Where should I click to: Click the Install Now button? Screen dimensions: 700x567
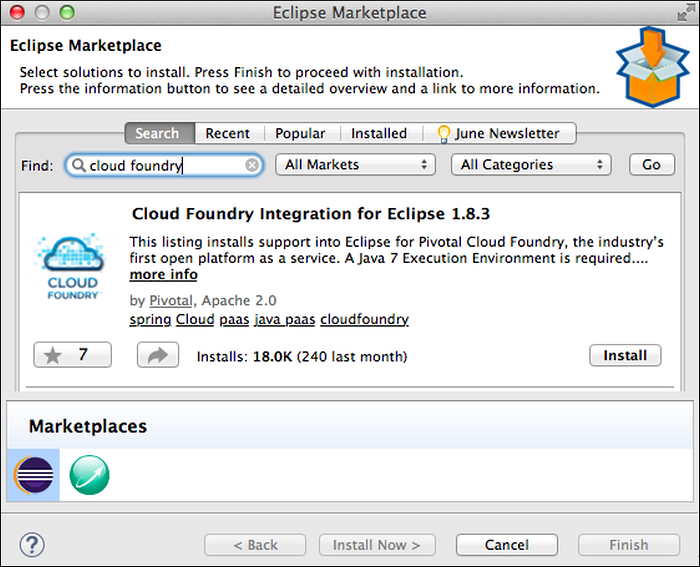click(x=377, y=545)
